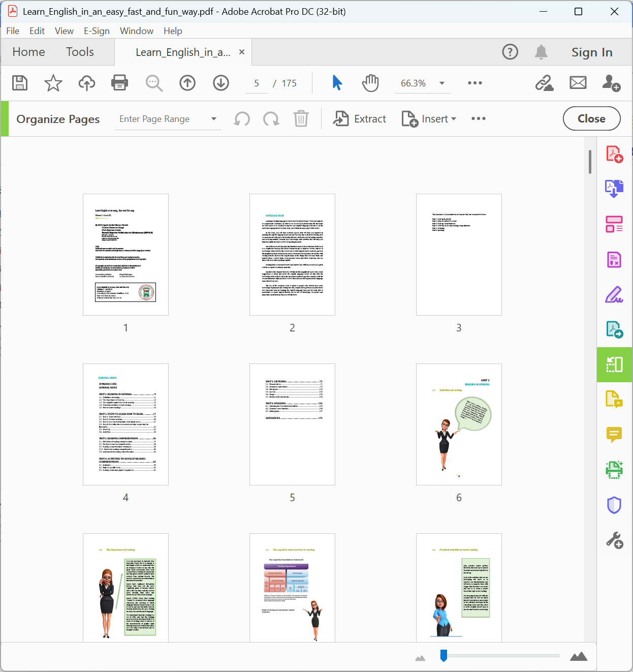Open the zoom level dropdown

(x=441, y=83)
